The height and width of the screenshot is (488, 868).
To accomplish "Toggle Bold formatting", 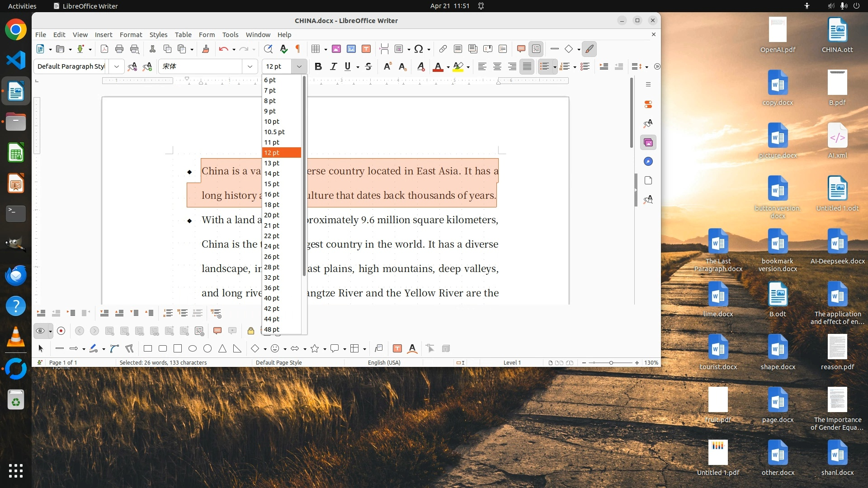I will click(318, 66).
